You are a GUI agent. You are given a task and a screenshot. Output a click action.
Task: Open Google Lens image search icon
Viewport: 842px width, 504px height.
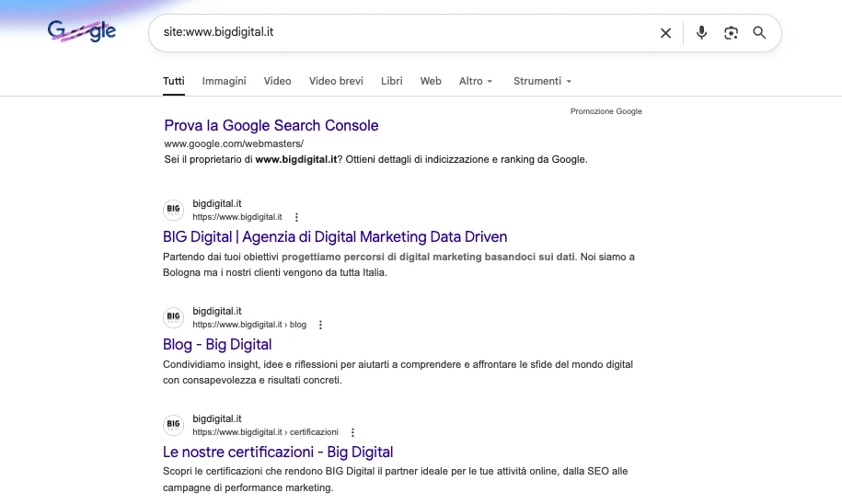(731, 33)
